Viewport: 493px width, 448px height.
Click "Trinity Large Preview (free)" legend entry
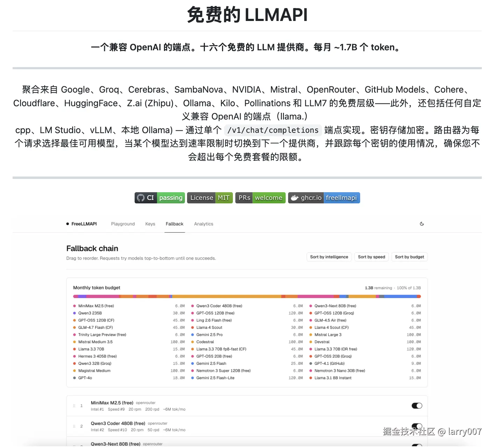102,335
